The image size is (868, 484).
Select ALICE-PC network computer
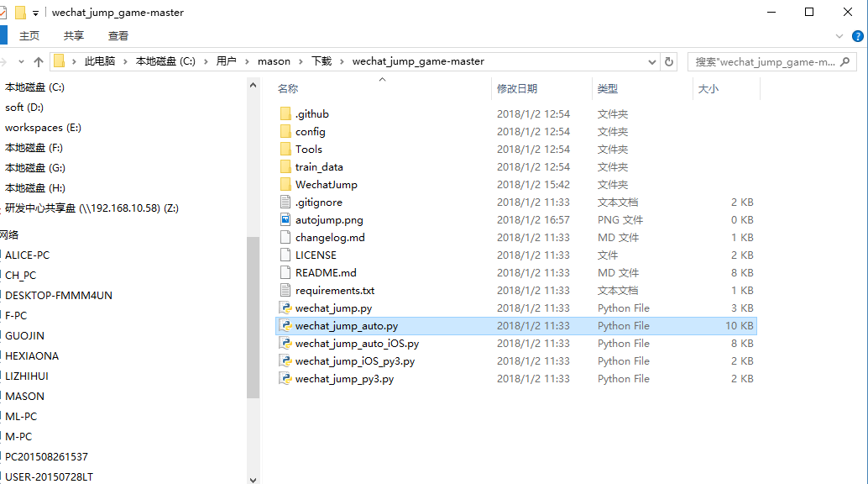(x=27, y=255)
